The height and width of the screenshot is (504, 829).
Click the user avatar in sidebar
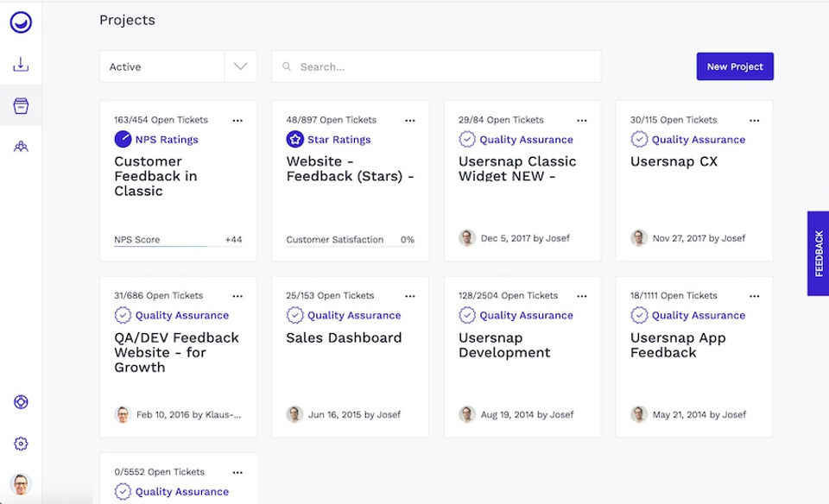click(x=21, y=484)
